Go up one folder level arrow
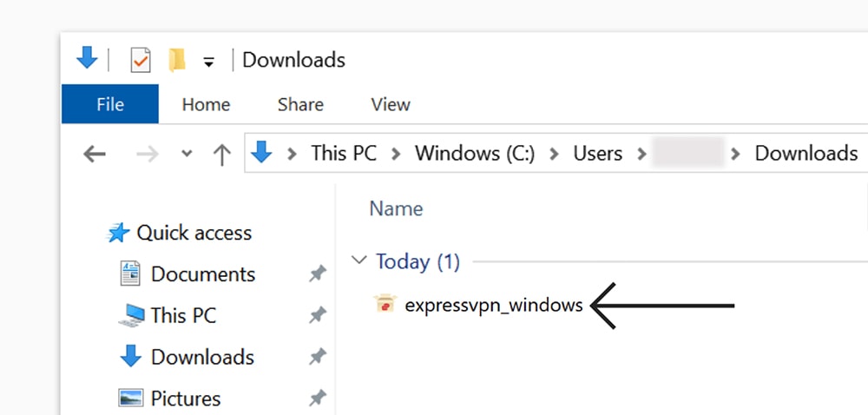The image size is (868, 415). pos(222,155)
